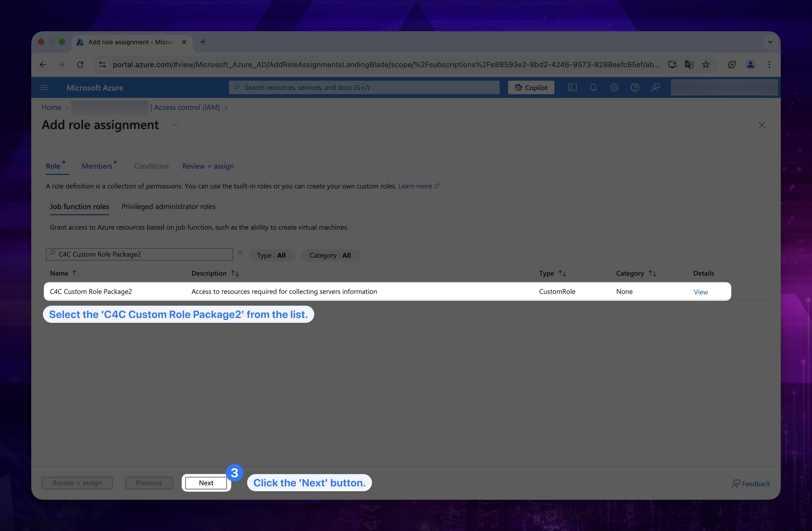Click the 'Access to resources required' description cell
The width and height of the screenshot is (812, 531).
[284, 292]
